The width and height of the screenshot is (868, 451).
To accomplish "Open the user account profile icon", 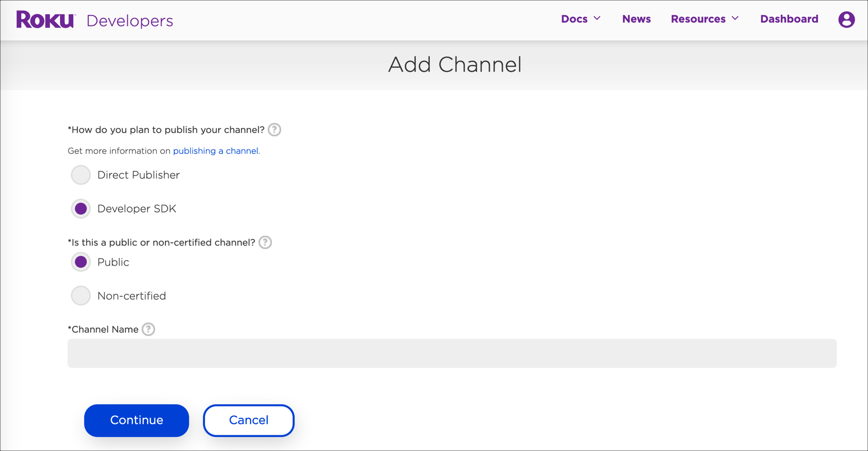I will point(846,20).
